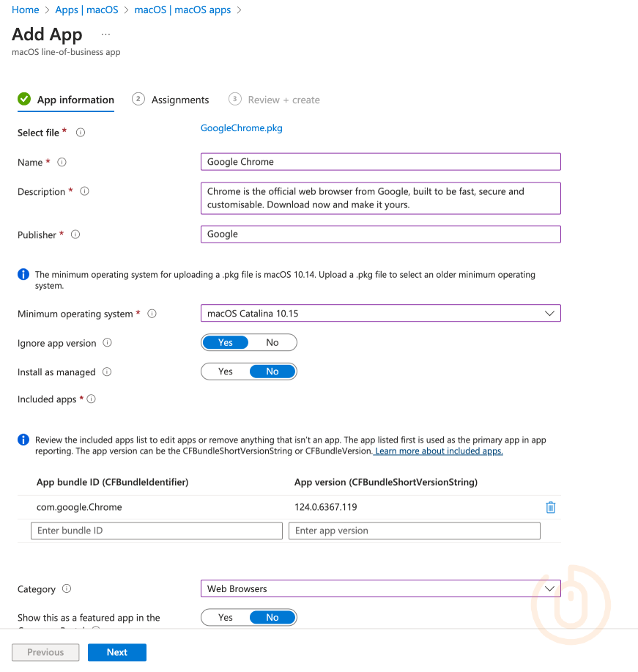This screenshot has width=638, height=672.
Task: Open the Review + create tab
Action: tap(283, 100)
